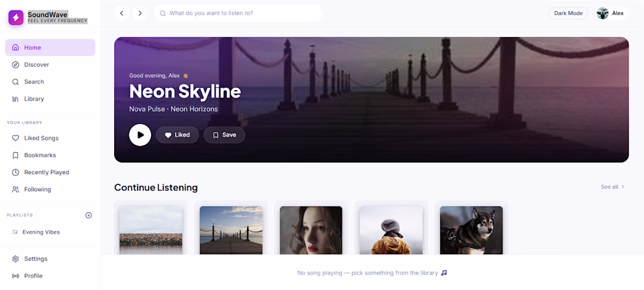Click the Profile broadcast icon
644x290 pixels.
coord(16,276)
